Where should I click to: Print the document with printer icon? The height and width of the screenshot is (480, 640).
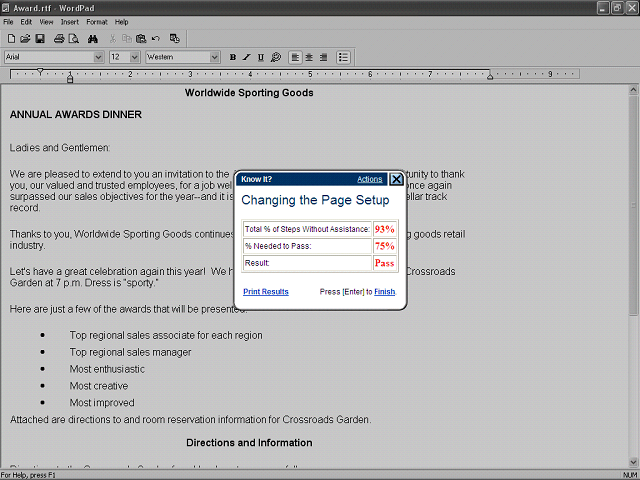(x=59, y=39)
